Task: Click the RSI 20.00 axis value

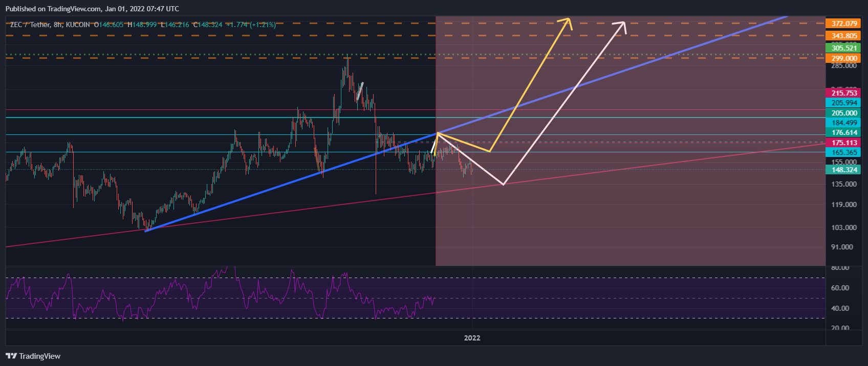Action: [840, 328]
